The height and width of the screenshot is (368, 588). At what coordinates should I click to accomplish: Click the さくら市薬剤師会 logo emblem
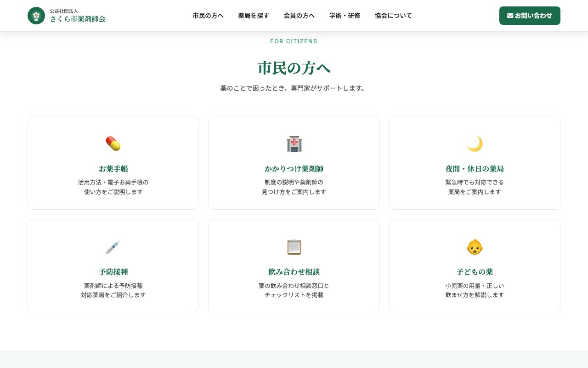click(36, 15)
